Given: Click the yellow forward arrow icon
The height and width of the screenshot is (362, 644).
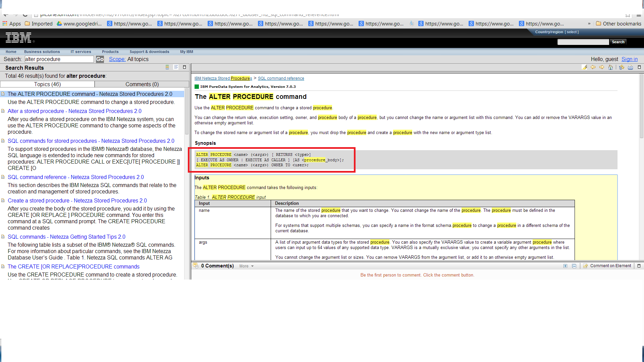Looking at the screenshot, I should click(602, 67).
